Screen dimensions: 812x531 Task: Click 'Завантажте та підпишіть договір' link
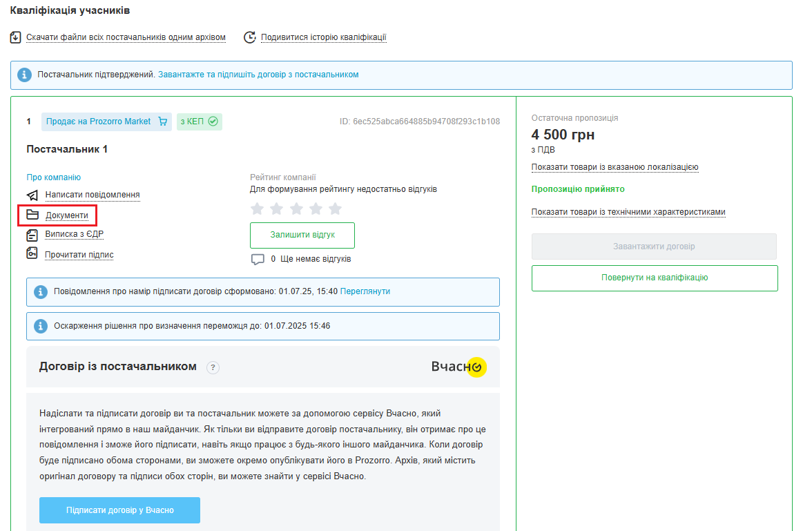click(258, 75)
